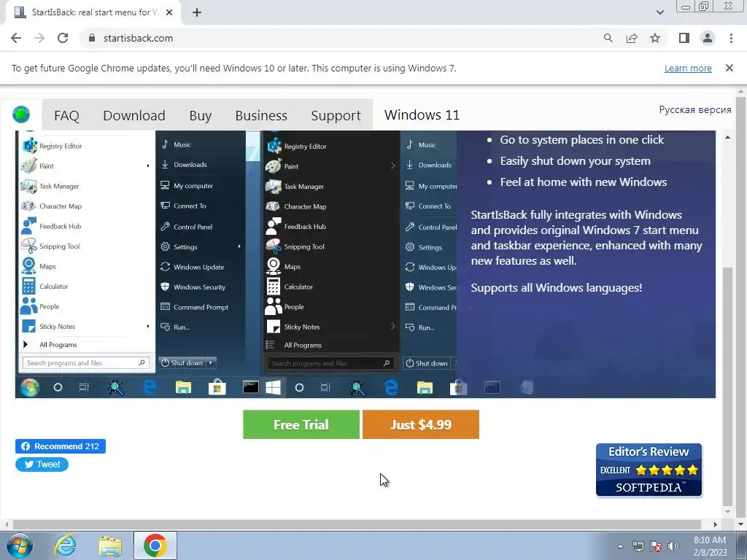Viewport: 747px width, 560px height.
Task: Open a new browser tab
Action: (x=197, y=13)
